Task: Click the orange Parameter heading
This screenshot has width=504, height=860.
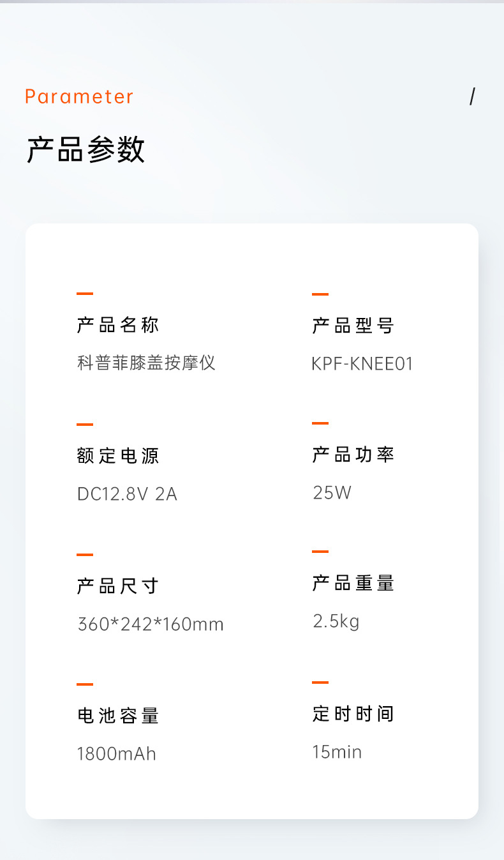Action: pyautogui.click(x=79, y=96)
